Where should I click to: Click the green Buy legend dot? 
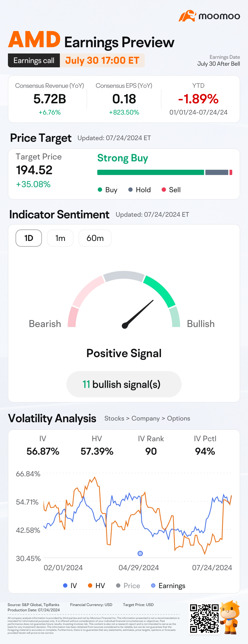pyautogui.click(x=100, y=189)
